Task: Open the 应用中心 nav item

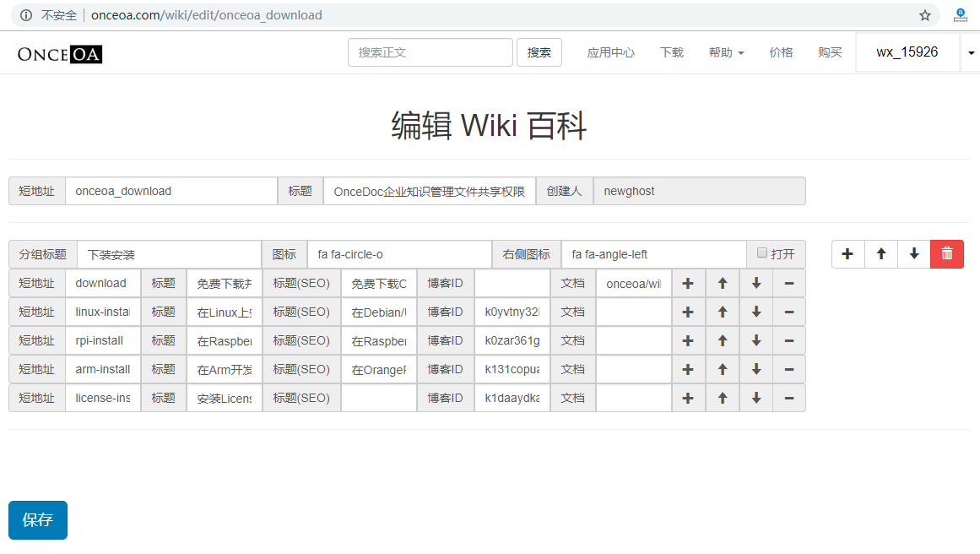Action: [610, 52]
